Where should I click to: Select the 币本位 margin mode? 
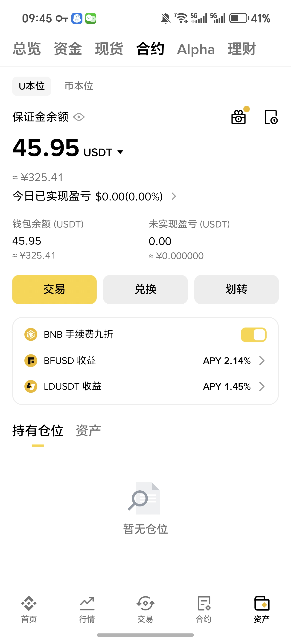coord(79,86)
